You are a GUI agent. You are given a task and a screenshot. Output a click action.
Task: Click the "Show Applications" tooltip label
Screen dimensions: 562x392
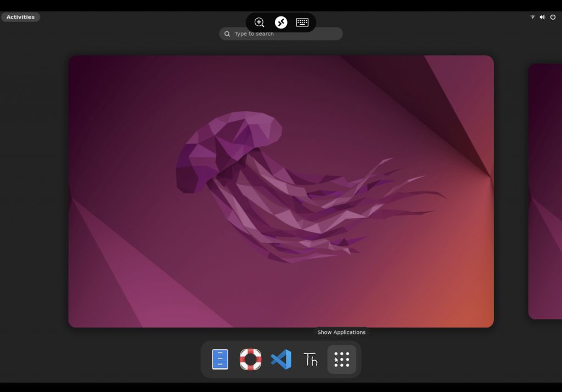(x=341, y=332)
